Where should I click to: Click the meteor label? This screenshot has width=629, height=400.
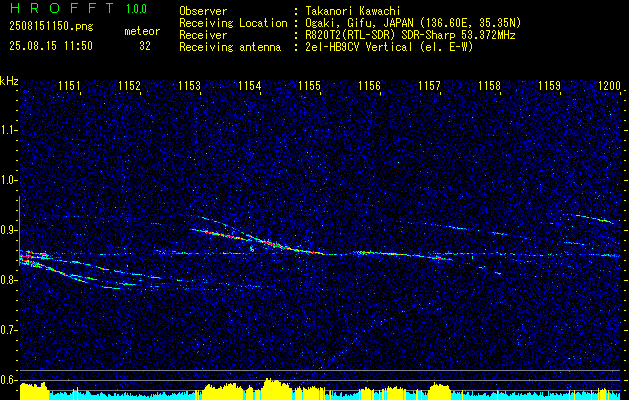(x=142, y=31)
